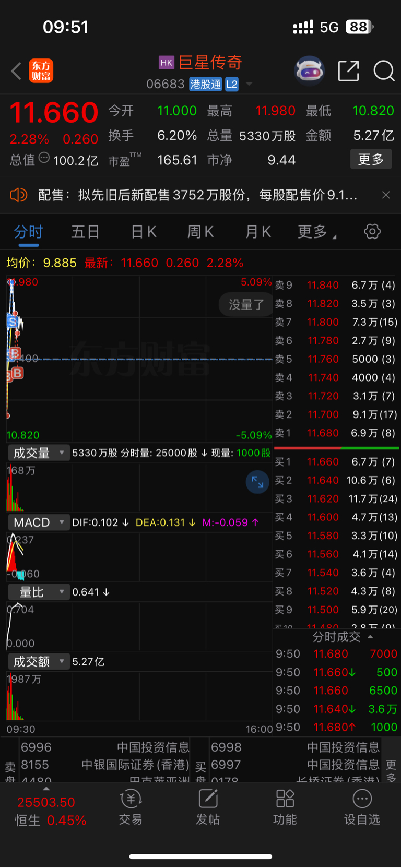Tap the L2 level badge

click(232, 84)
